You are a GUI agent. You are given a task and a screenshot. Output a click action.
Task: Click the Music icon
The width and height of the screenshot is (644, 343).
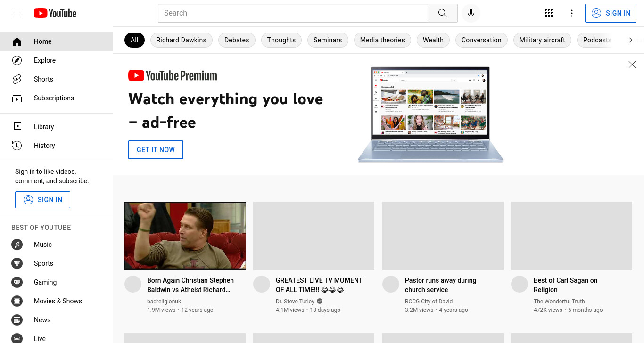[x=17, y=245]
